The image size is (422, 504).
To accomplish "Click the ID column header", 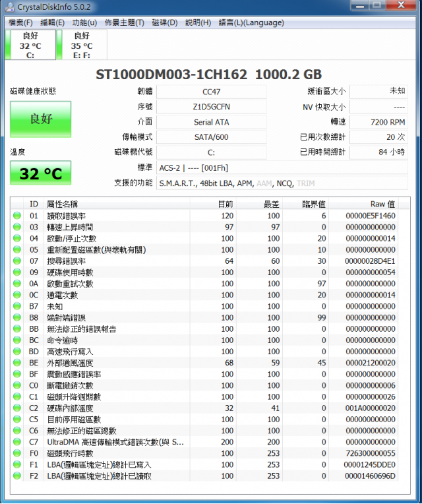I will tap(34, 204).
